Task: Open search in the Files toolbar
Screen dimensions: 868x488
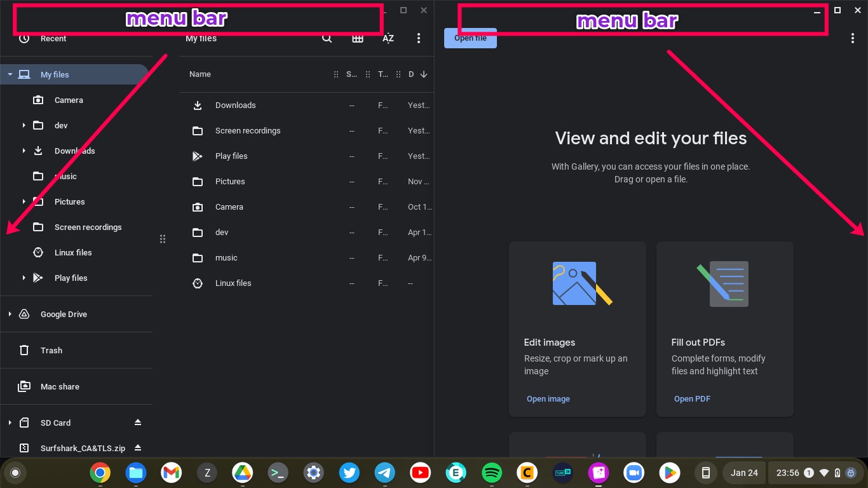Action: 327,38
